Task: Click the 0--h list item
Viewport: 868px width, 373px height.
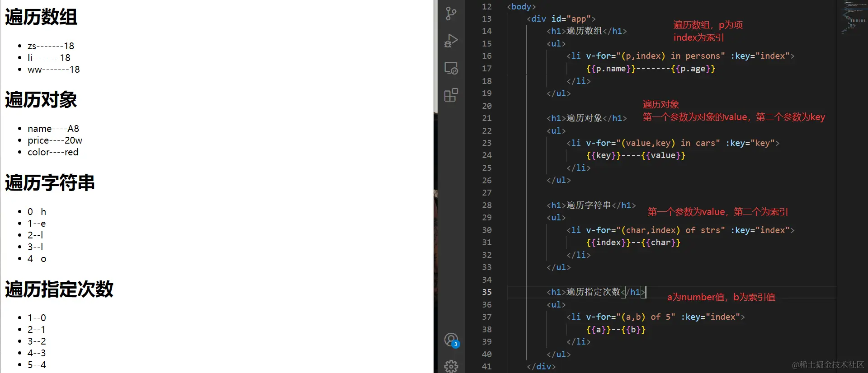Action: [37, 212]
